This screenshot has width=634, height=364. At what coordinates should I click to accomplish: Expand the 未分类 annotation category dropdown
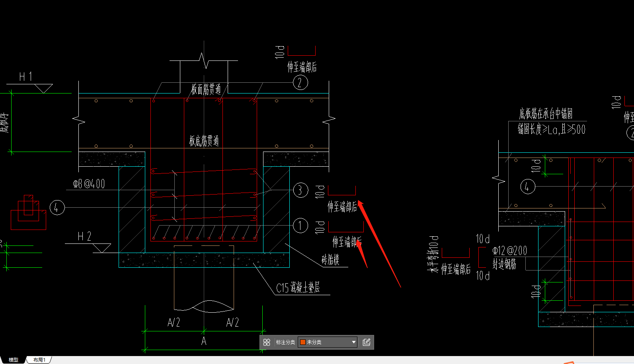328,342
